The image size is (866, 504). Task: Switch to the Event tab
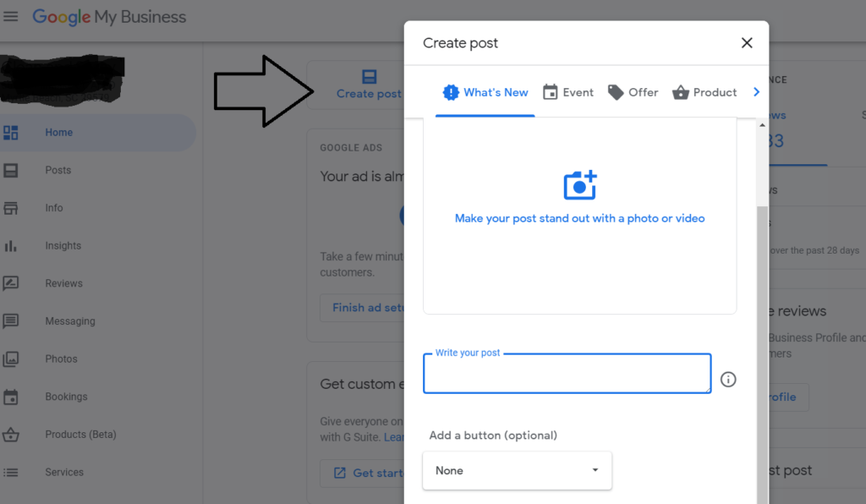click(x=567, y=92)
